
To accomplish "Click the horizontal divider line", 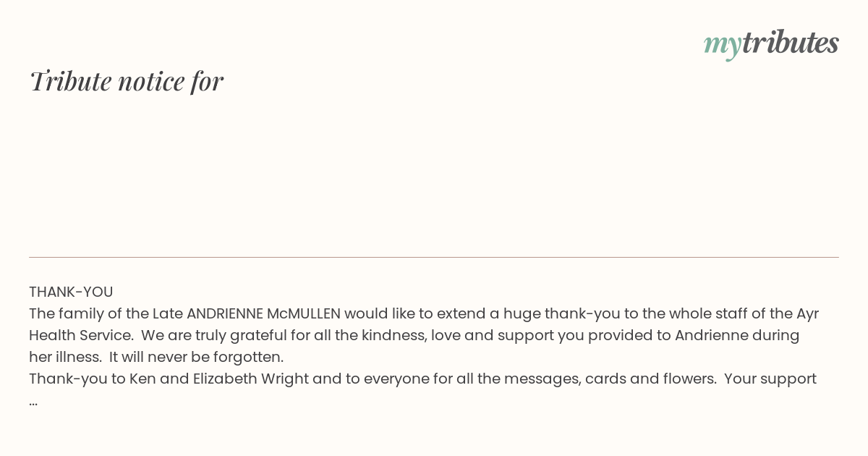I will [434, 257].
